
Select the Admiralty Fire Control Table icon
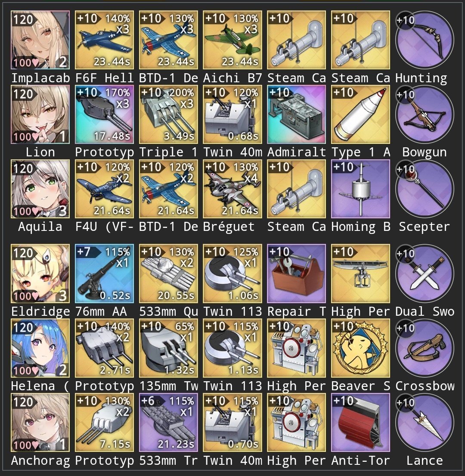coord(296,114)
